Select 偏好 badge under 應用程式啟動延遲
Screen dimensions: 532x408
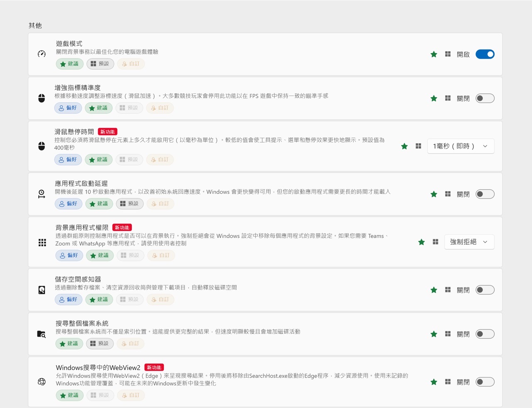coord(69,204)
